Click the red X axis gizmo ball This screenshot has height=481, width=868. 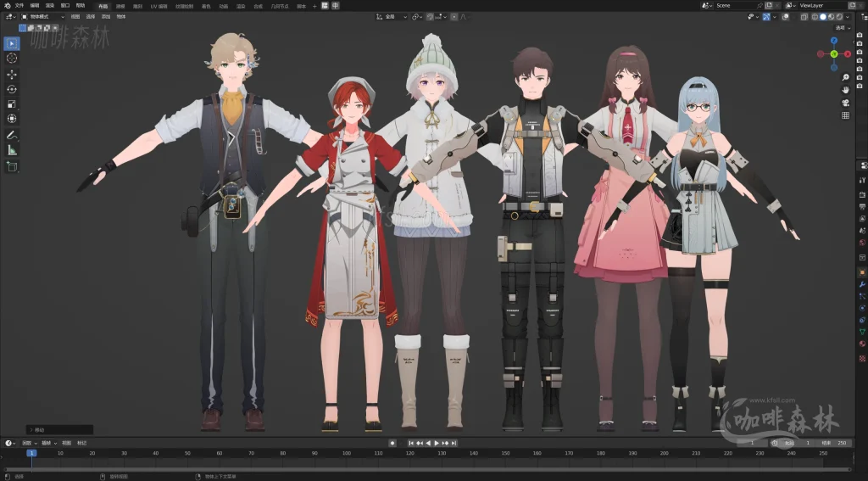pyautogui.click(x=848, y=53)
